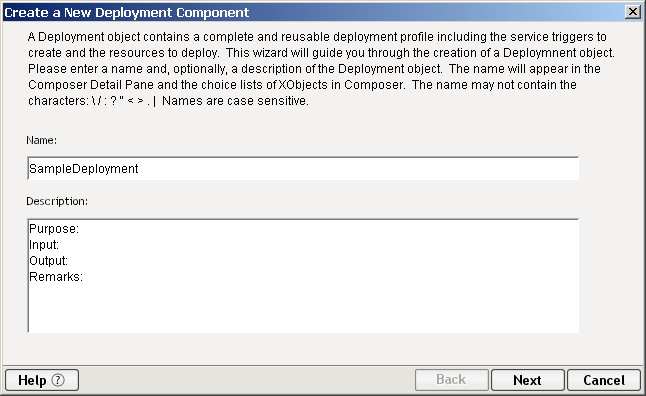Click the Help button label

(32, 380)
